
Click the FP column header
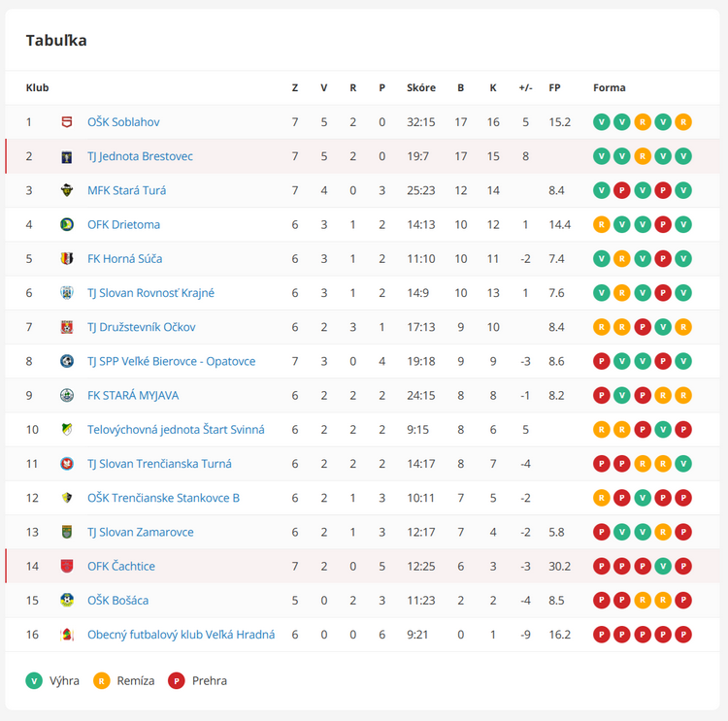pyautogui.click(x=554, y=87)
